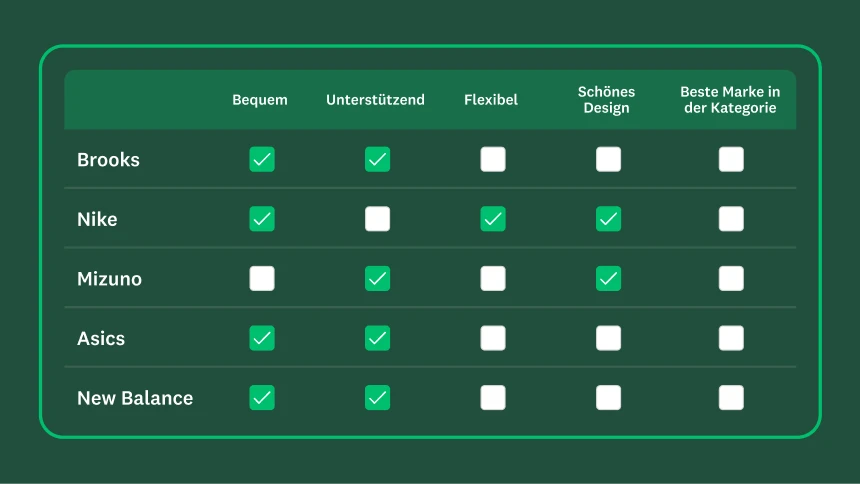Screen dimensions: 860x484
Task: Uncheck Bequem checkbox for Brooks
Action: click(x=262, y=159)
